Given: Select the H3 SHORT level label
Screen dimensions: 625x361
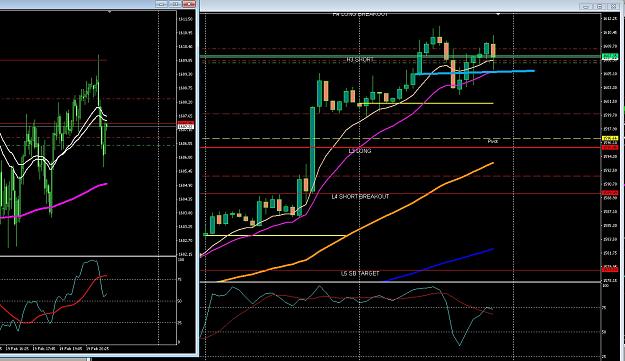Looking at the screenshot, I should [x=360, y=59].
